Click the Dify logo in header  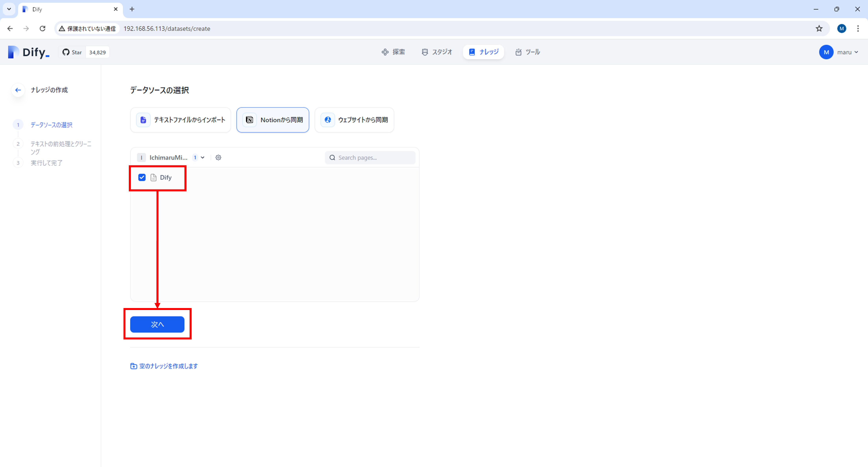[x=29, y=52]
